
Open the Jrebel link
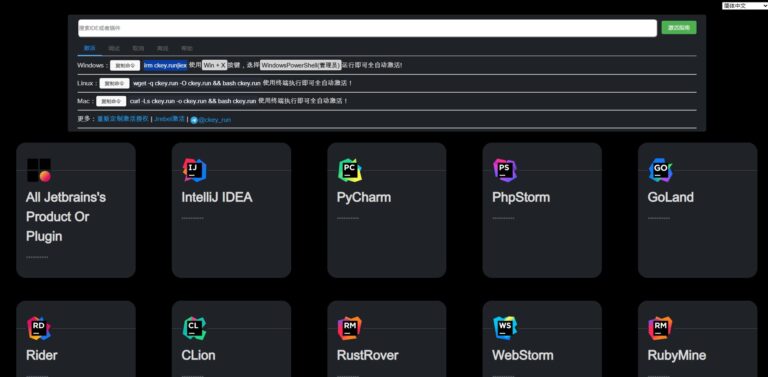[x=169, y=119]
